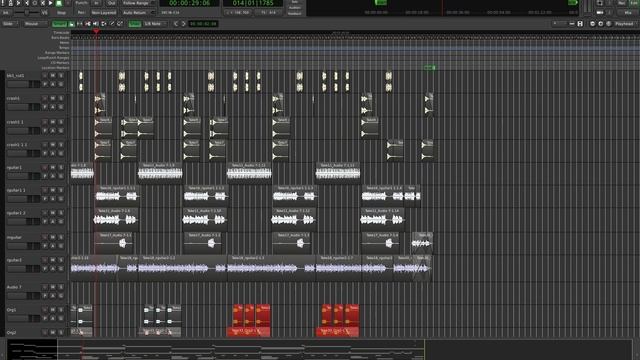
Task: Open the Slide edit mode dropdown
Action: point(9,24)
